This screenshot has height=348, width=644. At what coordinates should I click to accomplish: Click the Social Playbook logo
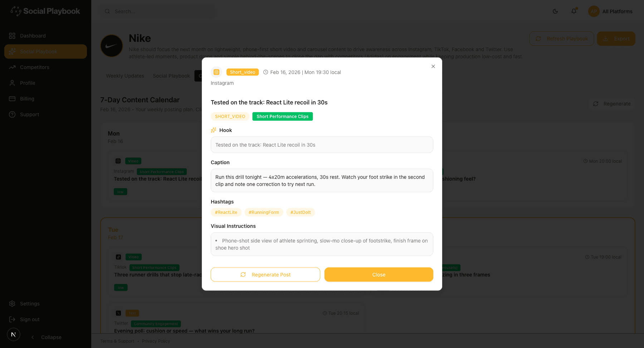[45, 11]
